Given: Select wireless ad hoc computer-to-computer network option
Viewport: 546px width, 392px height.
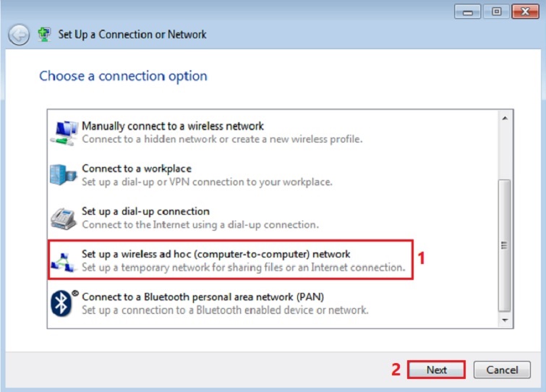Looking at the screenshot, I should pos(216,254).
